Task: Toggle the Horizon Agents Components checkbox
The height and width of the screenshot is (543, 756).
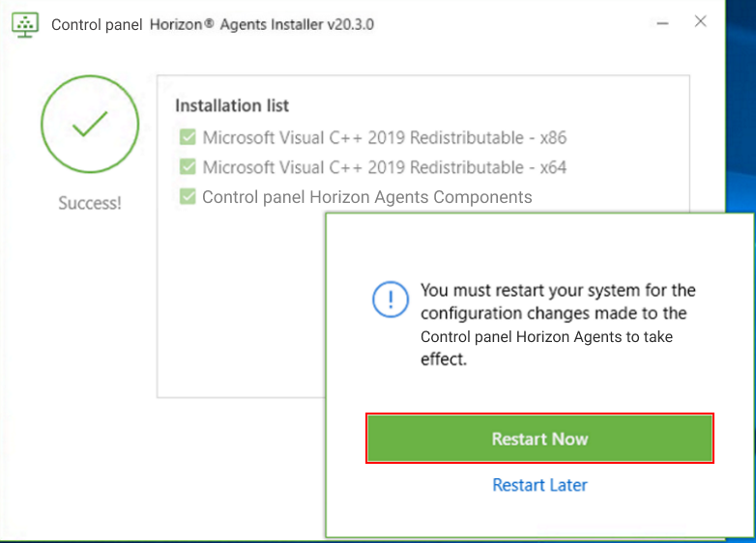Action: 188,197
